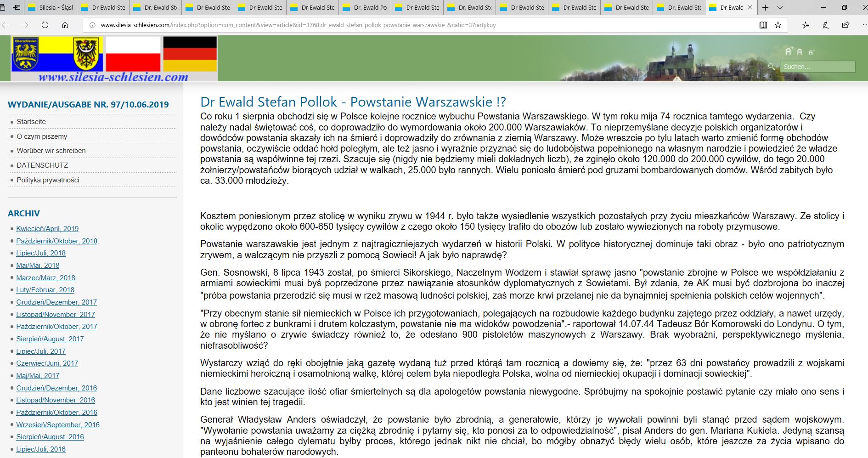Open O czym piszemy menu item
Viewport: 868px width, 458px height.
pos(42,136)
